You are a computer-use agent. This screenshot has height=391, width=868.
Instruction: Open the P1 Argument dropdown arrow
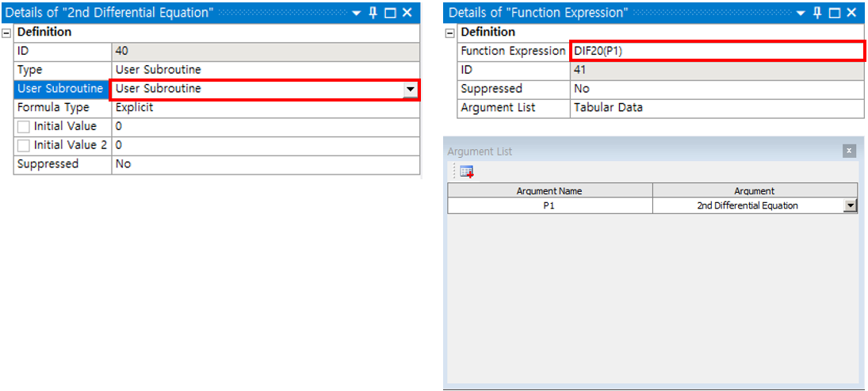(850, 205)
